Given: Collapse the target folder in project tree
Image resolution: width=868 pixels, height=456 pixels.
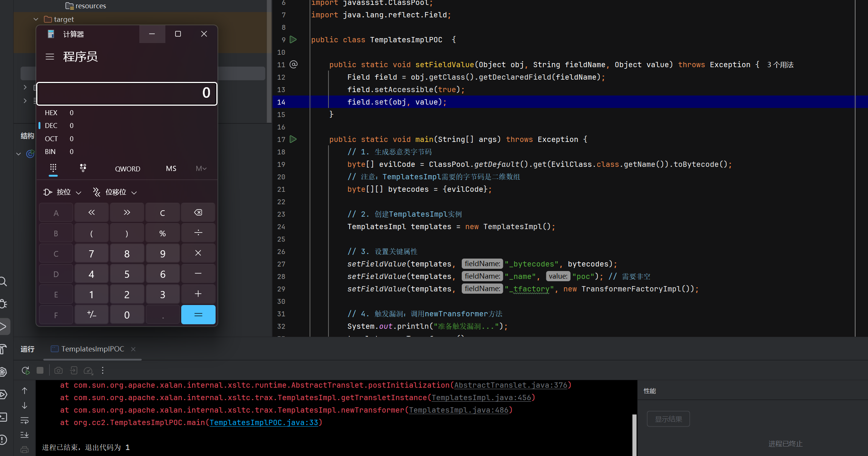Looking at the screenshot, I should [x=36, y=19].
